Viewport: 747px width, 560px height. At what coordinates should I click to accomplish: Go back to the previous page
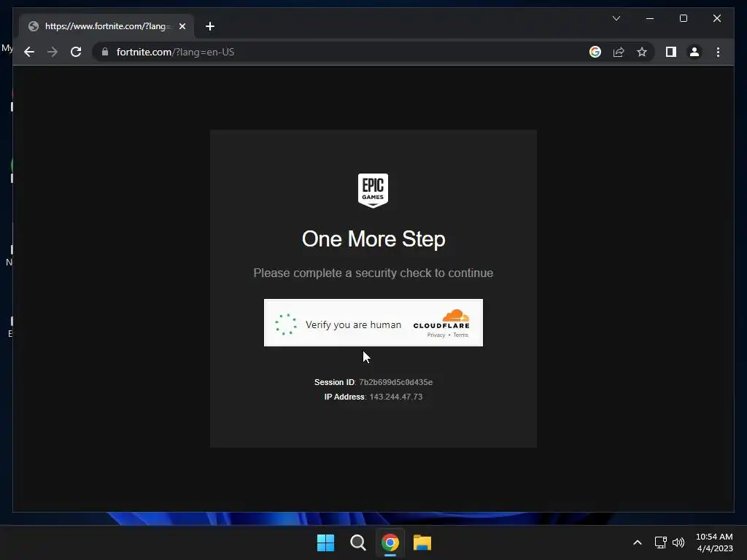(x=29, y=52)
